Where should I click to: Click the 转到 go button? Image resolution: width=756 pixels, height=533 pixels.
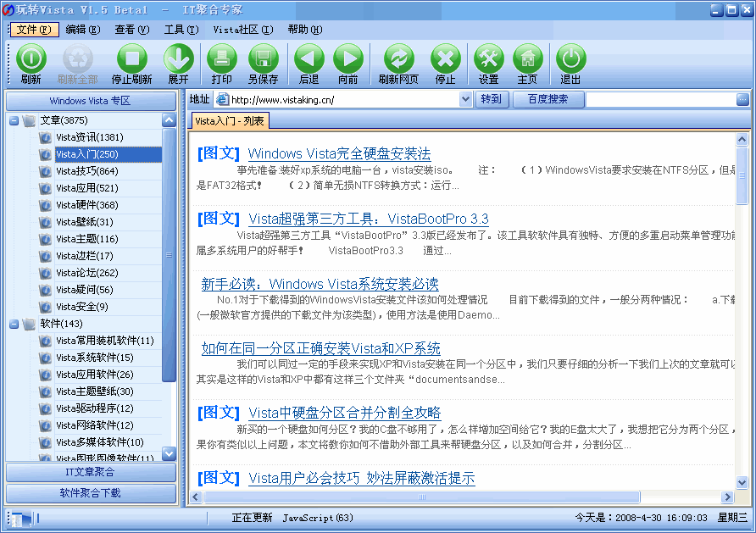coord(492,100)
